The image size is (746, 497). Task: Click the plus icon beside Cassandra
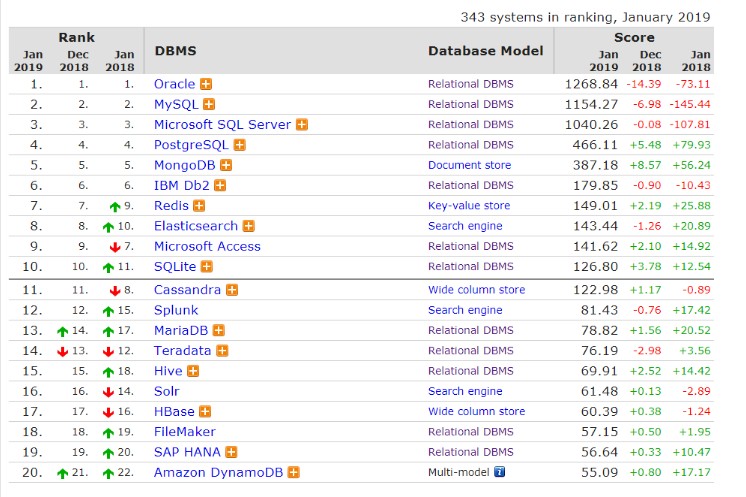click(231, 290)
